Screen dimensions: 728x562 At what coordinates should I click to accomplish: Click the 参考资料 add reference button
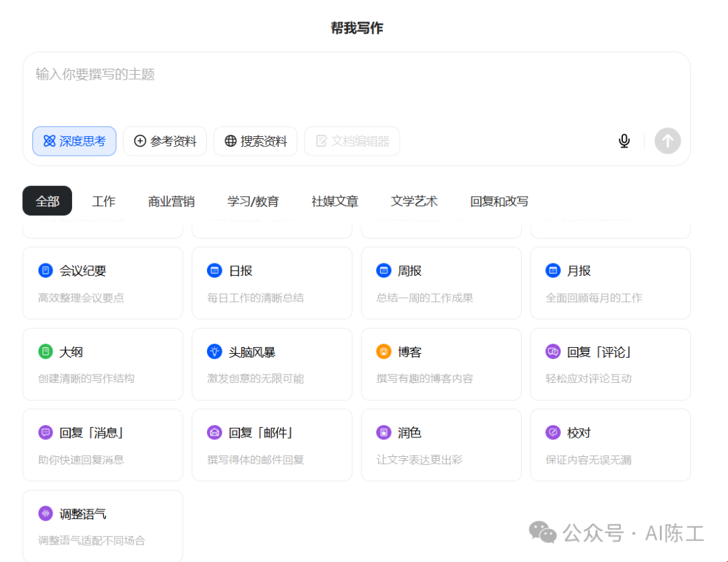(x=164, y=142)
